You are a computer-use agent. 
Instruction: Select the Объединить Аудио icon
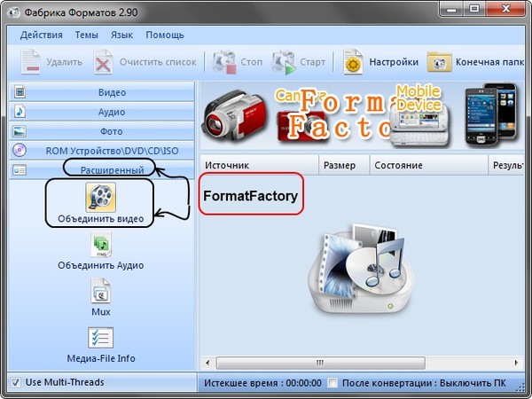click(101, 245)
